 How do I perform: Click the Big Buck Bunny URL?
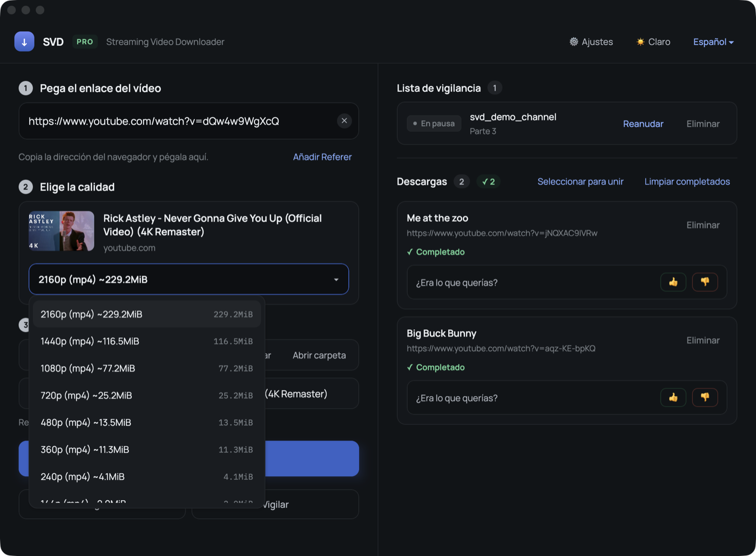click(x=501, y=349)
